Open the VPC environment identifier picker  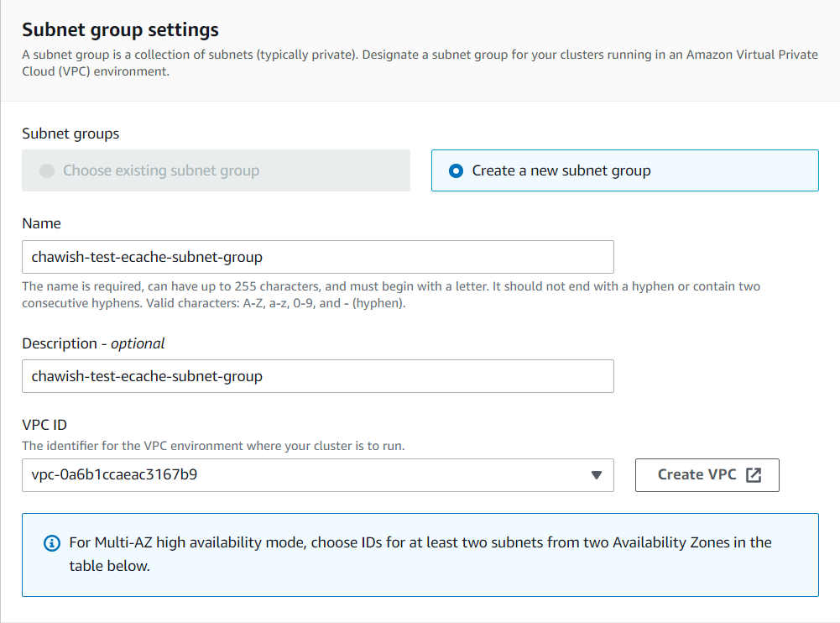click(x=317, y=475)
